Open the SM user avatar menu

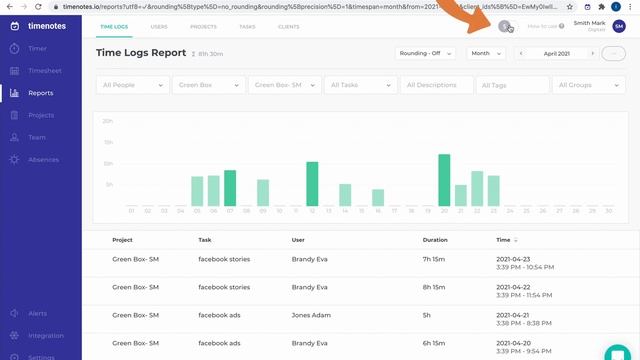point(619,26)
